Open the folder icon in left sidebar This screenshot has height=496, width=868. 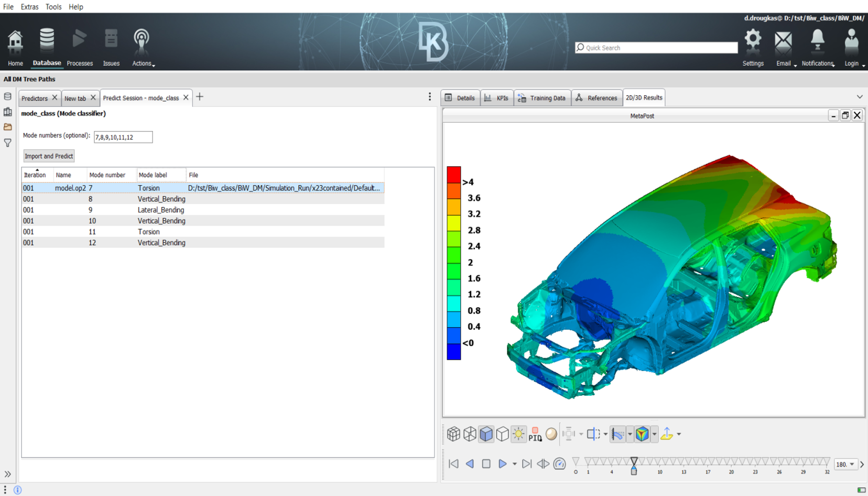click(x=7, y=127)
